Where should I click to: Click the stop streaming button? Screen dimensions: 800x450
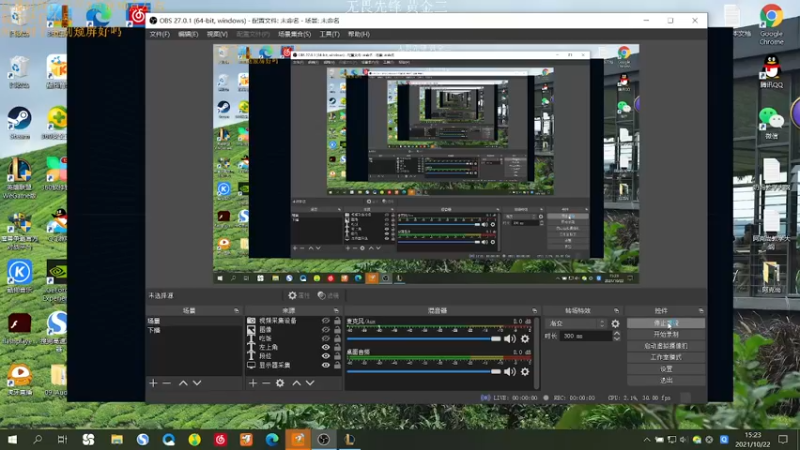666,323
